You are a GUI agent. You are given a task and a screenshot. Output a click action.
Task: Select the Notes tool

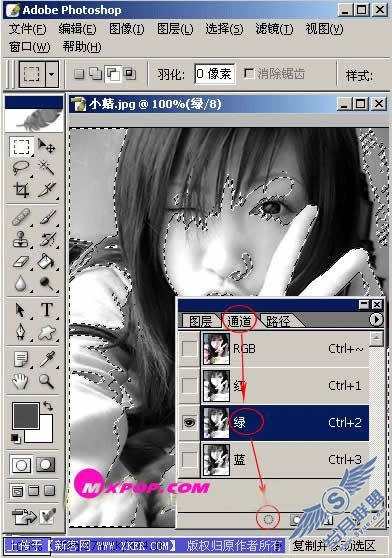21,359
